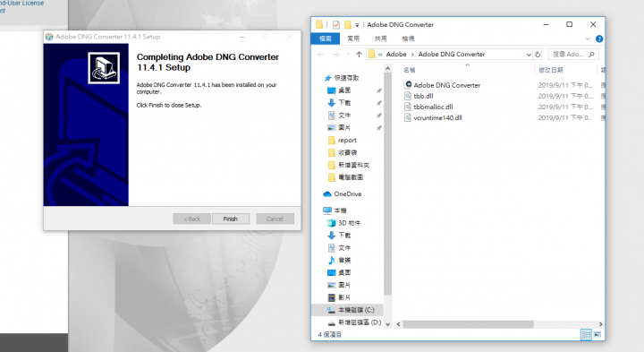
Task: Click the New Folder quick-access icon in title bar
Action: pos(347,25)
